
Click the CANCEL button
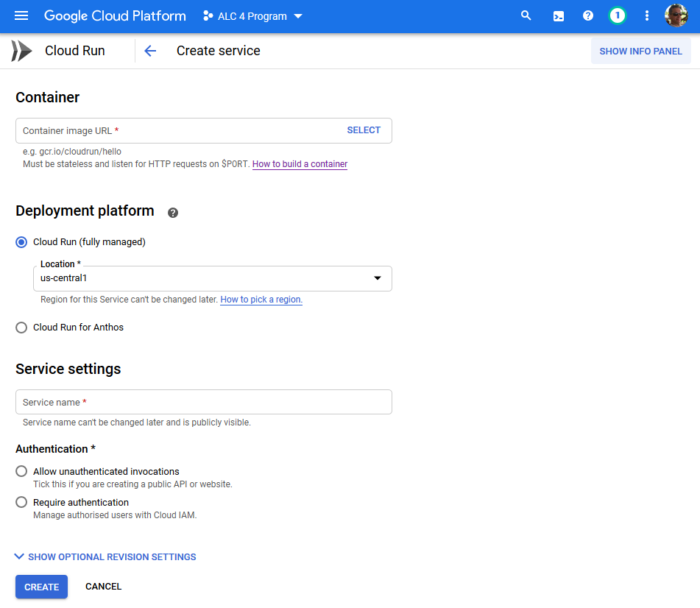103,587
